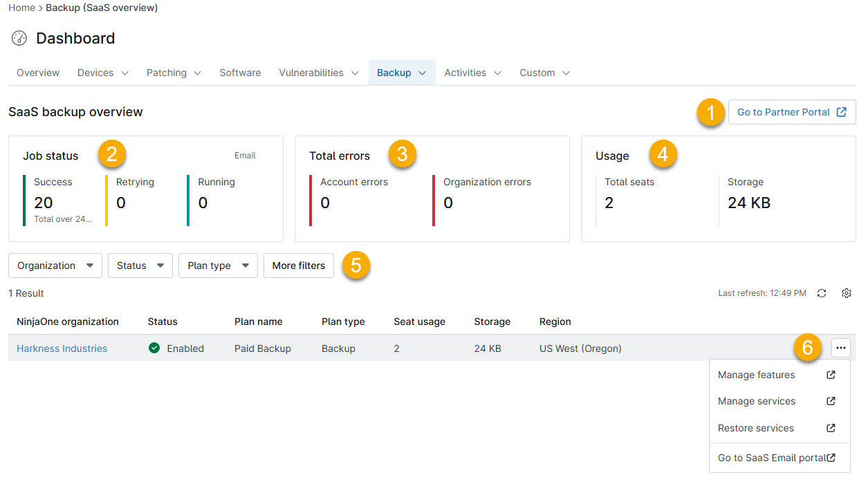Viewport: 868px width, 484px height.
Task: Click external link icon on Go to SaaS Email portal
Action: pos(831,458)
